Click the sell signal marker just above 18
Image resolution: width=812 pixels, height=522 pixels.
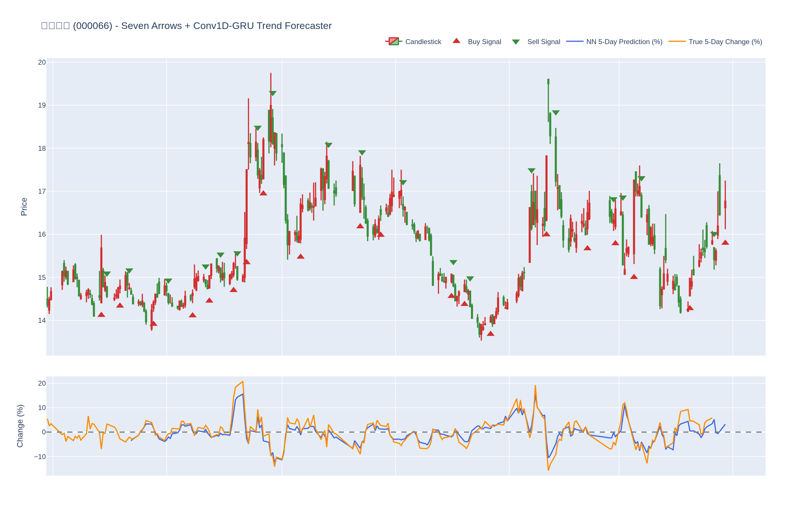328,145
